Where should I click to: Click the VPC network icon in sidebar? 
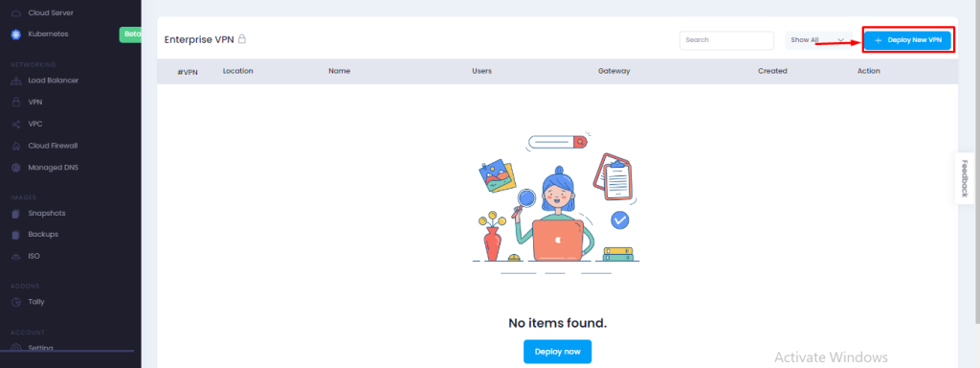coord(16,124)
